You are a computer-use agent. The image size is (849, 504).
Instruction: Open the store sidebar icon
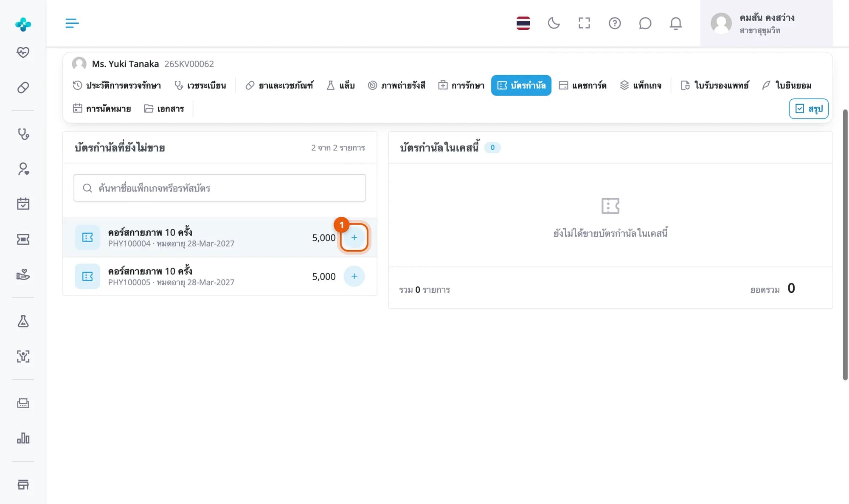click(23, 484)
